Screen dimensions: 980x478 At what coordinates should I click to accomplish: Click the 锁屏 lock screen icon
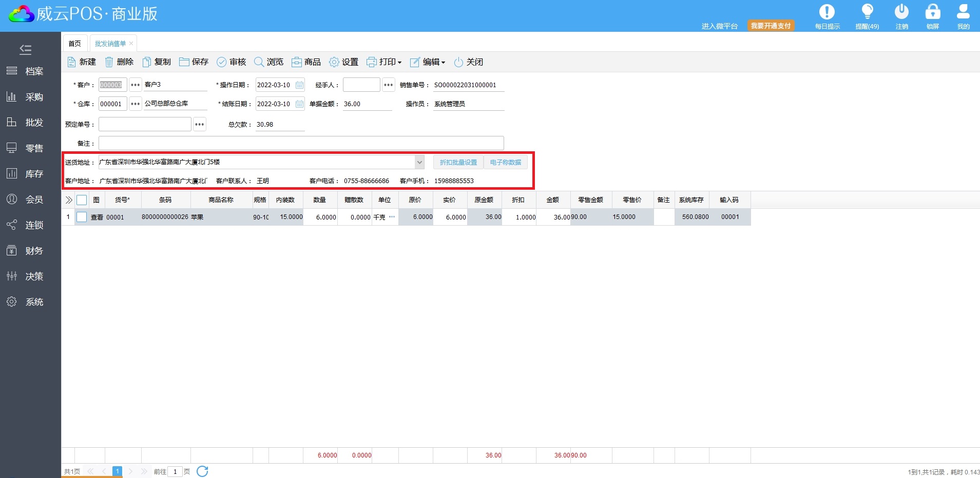932,12
